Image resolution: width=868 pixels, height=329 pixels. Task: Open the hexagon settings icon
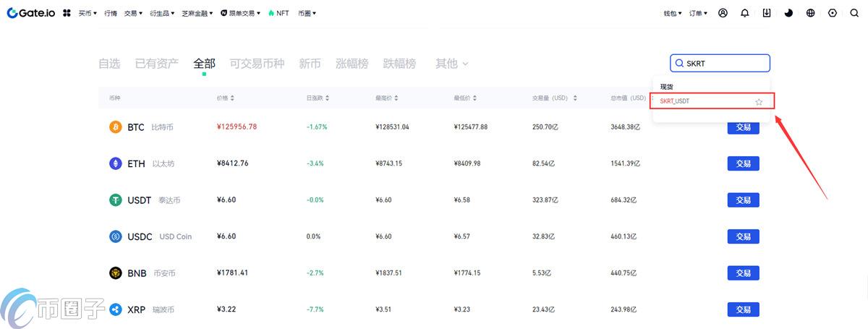coord(833,13)
